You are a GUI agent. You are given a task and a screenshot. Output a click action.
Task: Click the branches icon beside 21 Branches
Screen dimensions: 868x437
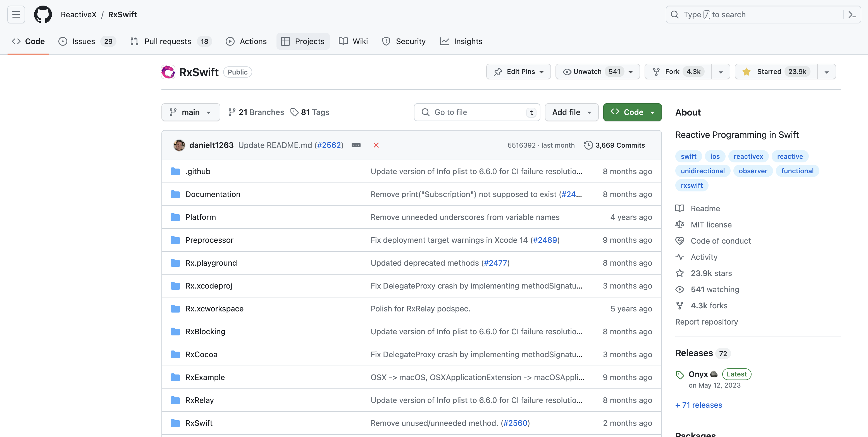pyautogui.click(x=232, y=112)
